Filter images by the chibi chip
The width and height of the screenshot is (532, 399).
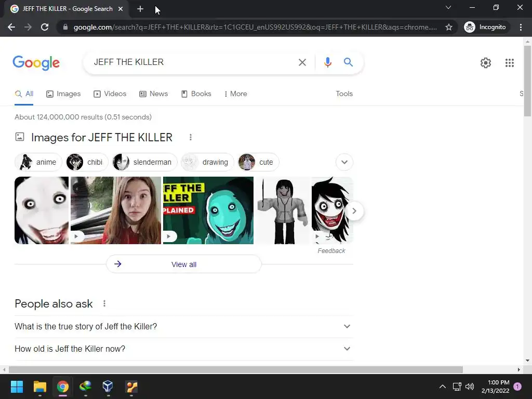coord(87,162)
